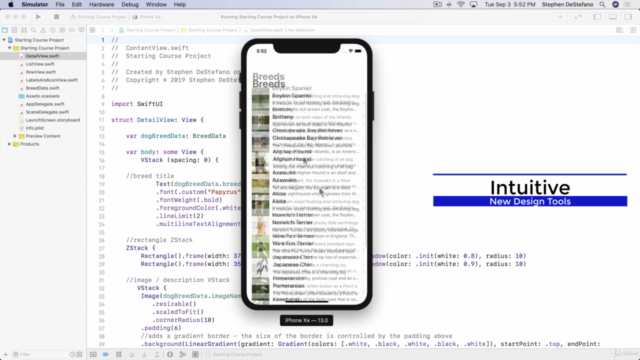Step over in the debug bar
The image size is (640, 360).
pos(131,354)
